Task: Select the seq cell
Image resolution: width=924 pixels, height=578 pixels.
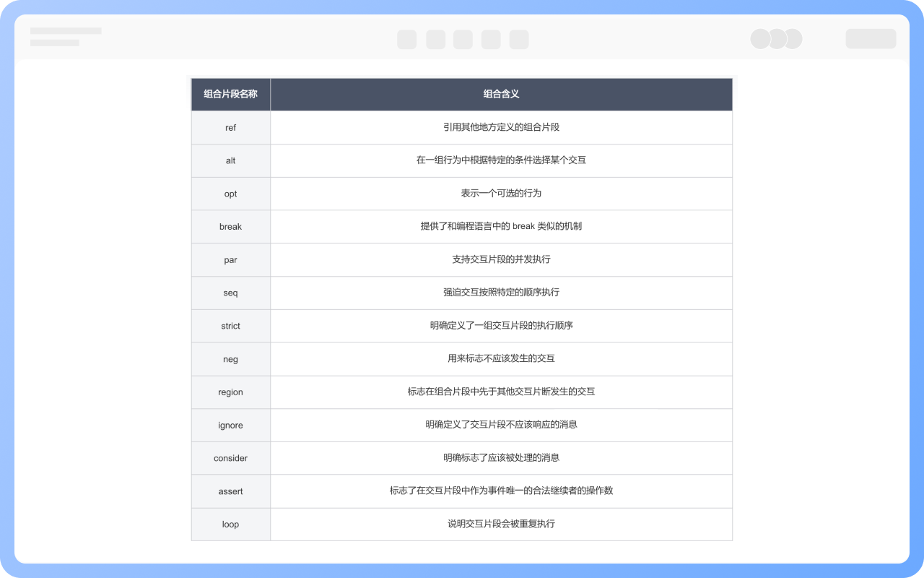Action: [x=230, y=293]
